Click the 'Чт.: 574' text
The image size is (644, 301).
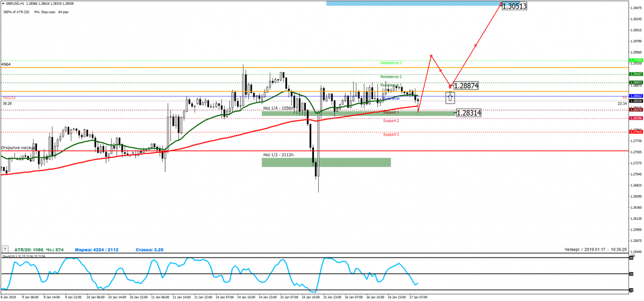click(x=55, y=249)
